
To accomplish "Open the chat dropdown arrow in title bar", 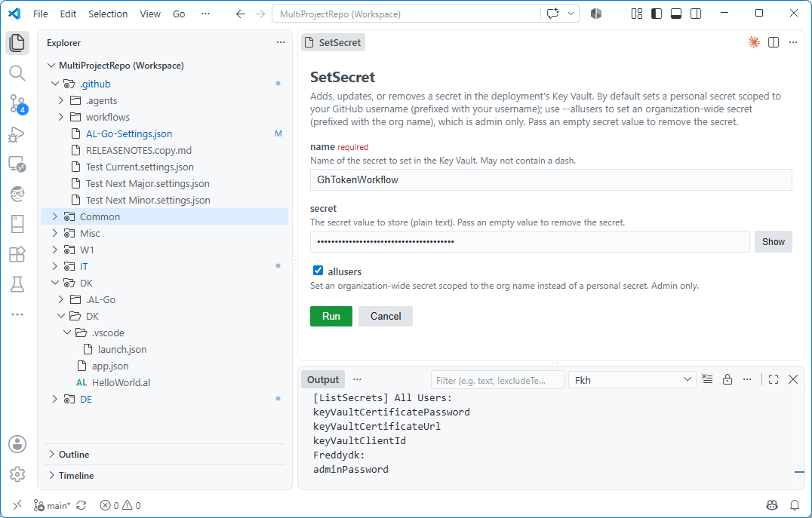I will pyautogui.click(x=571, y=14).
